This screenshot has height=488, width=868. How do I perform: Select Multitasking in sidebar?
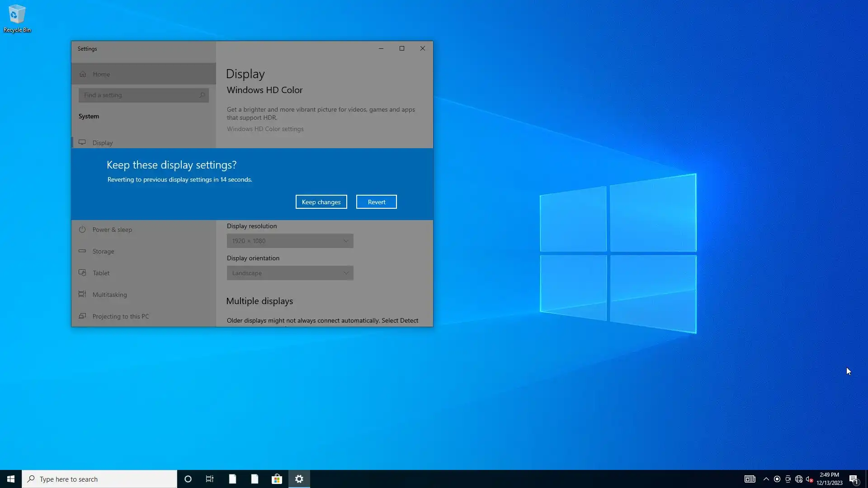[x=109, y=295]
